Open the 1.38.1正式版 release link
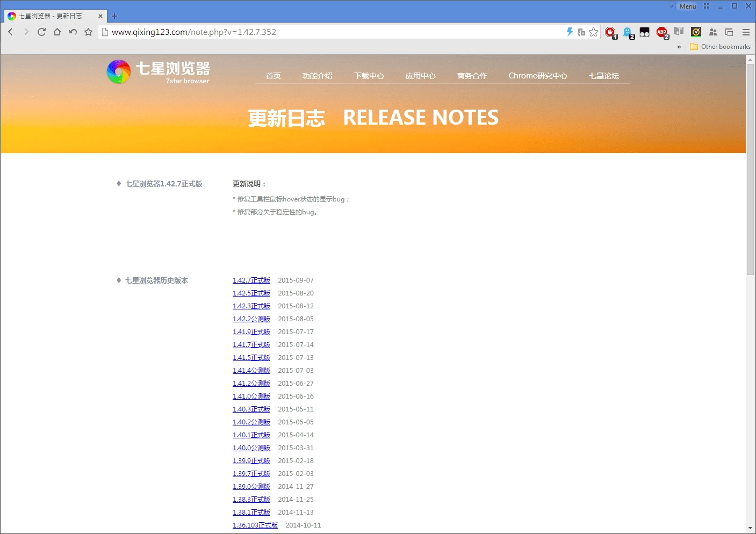Screen dimensions: 756x534 (251, 513)
